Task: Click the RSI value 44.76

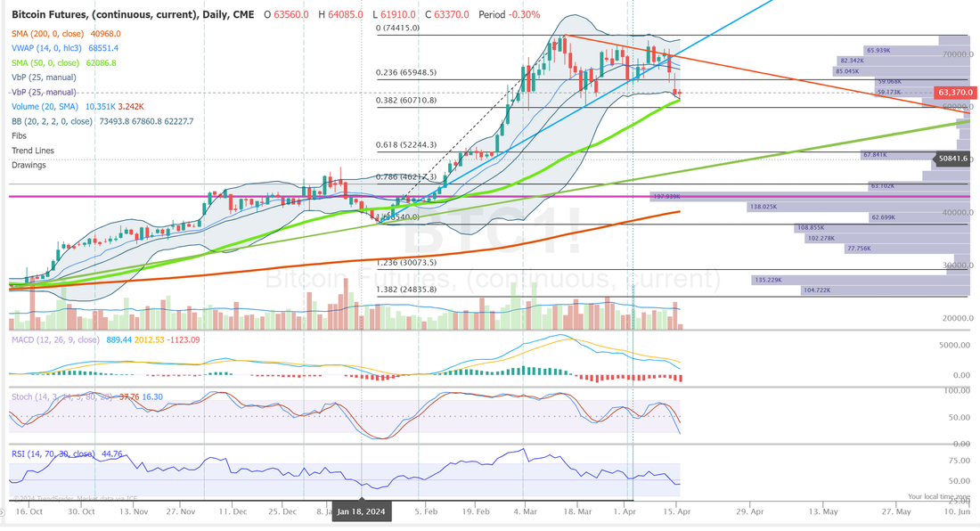Action: tap(112, 453)
